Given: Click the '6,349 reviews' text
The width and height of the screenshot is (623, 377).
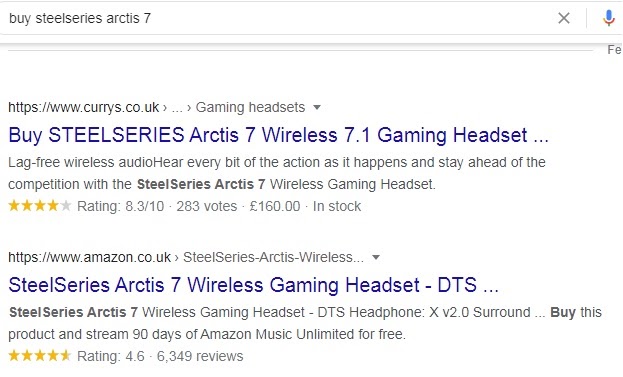Looking at the screenshot, I should pos(200,356).
